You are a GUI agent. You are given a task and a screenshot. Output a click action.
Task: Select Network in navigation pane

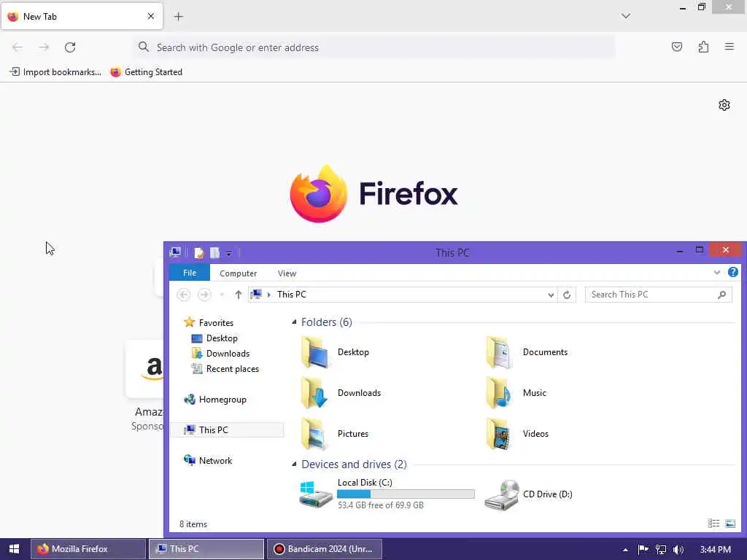click(x=208, y=461)
